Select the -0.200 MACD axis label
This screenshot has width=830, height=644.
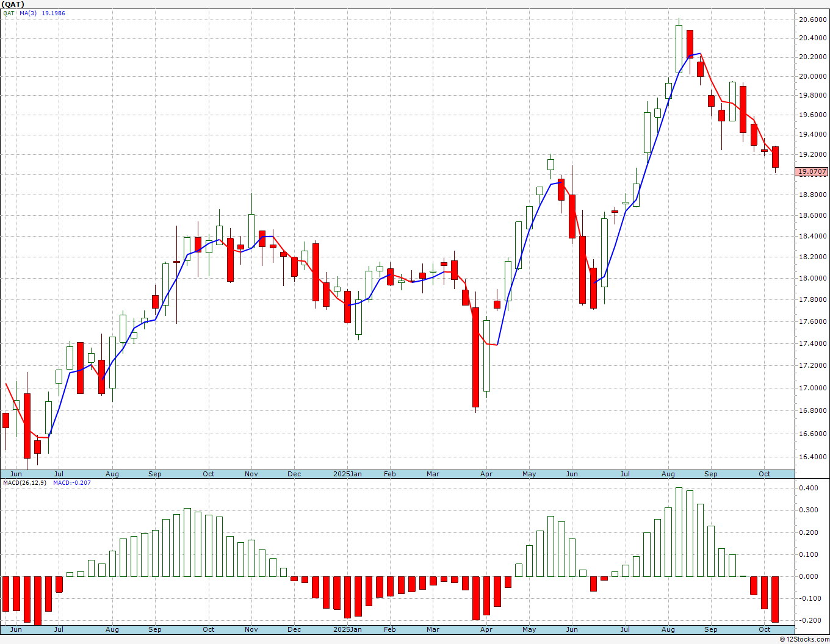pyautogui.click(x=809, y=620)
